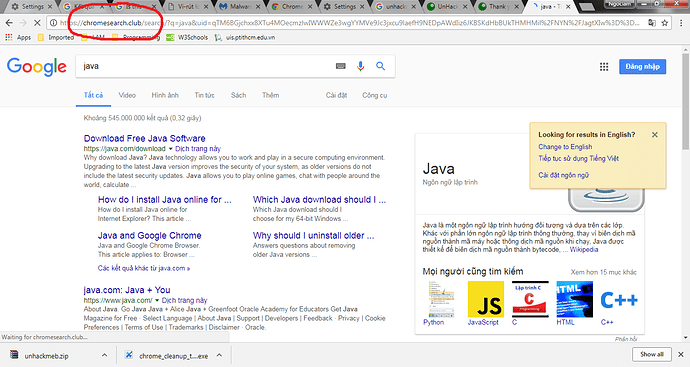Click the Đăng nhập sign-in button
Screen dimensions: 690x367
pos(642,66)
